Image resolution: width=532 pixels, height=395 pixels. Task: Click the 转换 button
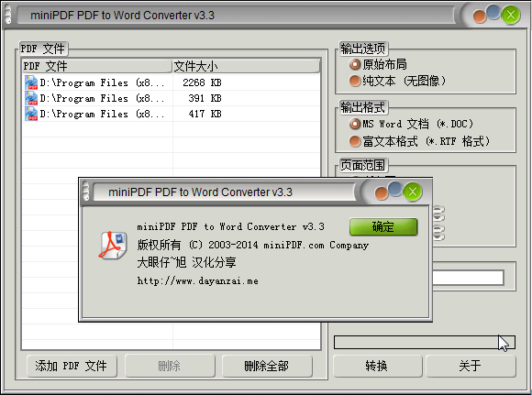(x=378, y=366)
